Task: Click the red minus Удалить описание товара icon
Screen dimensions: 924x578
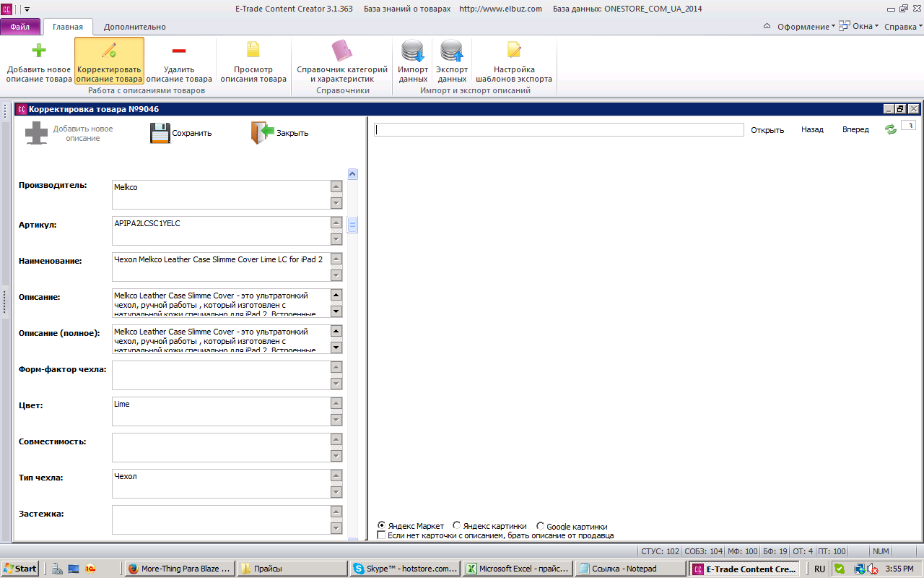Action: (x=179, y=51)
